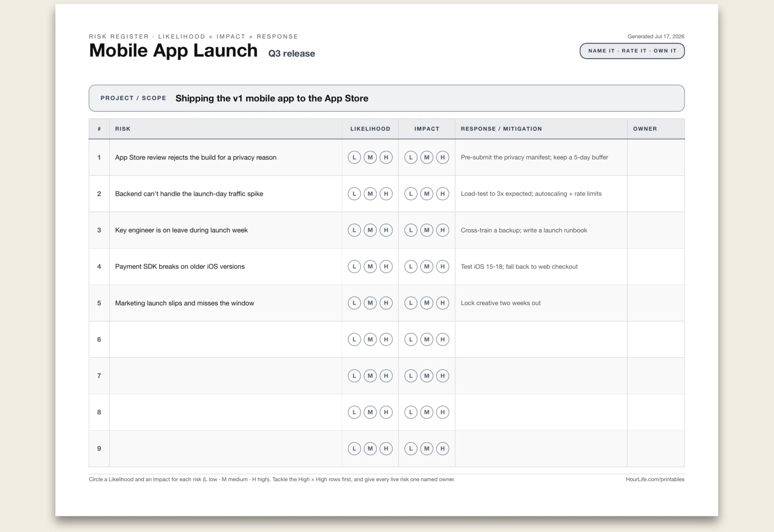This screenshot has height=532, width=774.
Task: Choose Impact L for marketing launch slips risk
Action: 411,303
